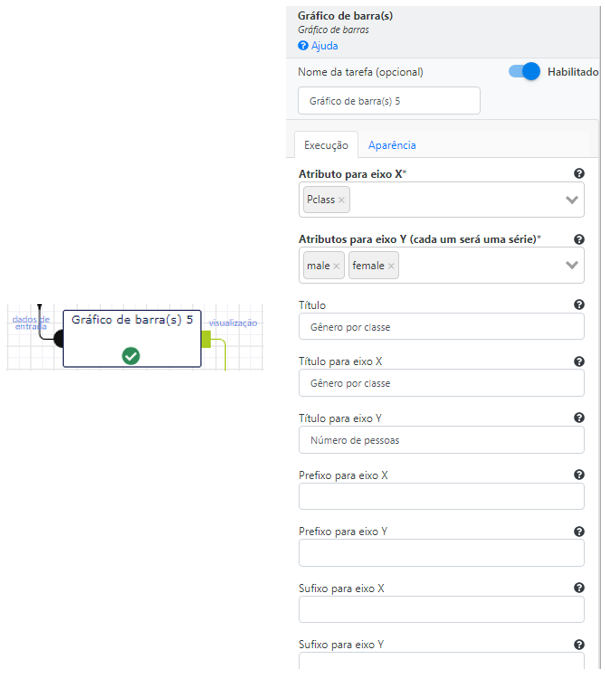Expand the Y axis attributes dropdown
This screenshot has width=605, height=680.
572,265
